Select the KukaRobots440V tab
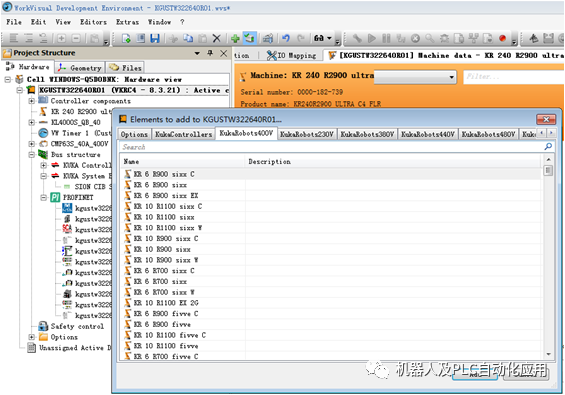 pos(428,134)
